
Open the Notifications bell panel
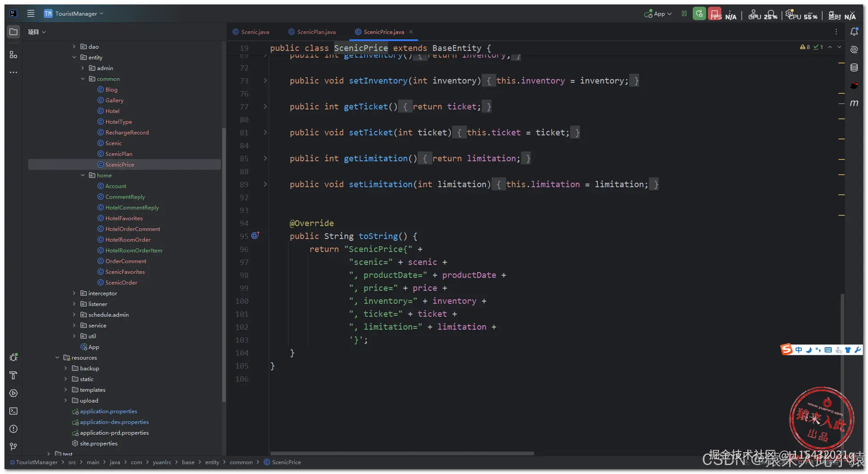click(854, 32)
